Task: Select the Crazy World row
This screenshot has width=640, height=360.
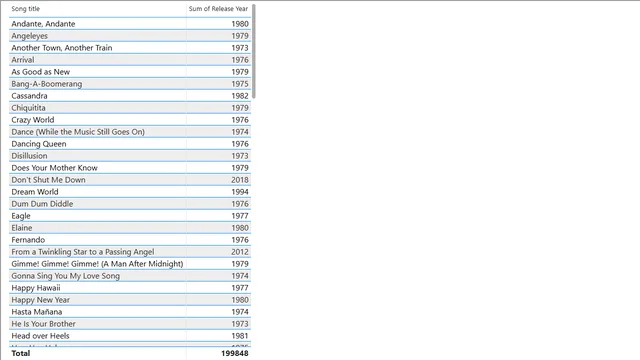Action: click(x=130, y=120)
